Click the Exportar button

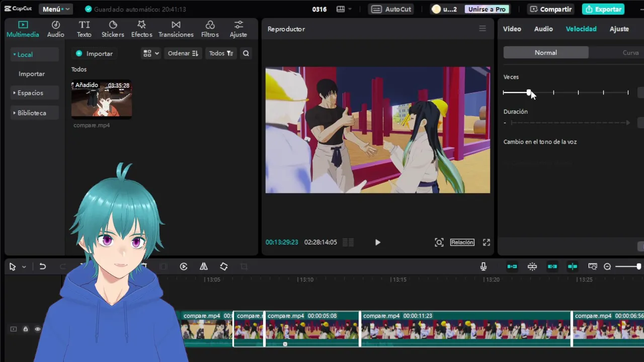(x=603, y=9)
